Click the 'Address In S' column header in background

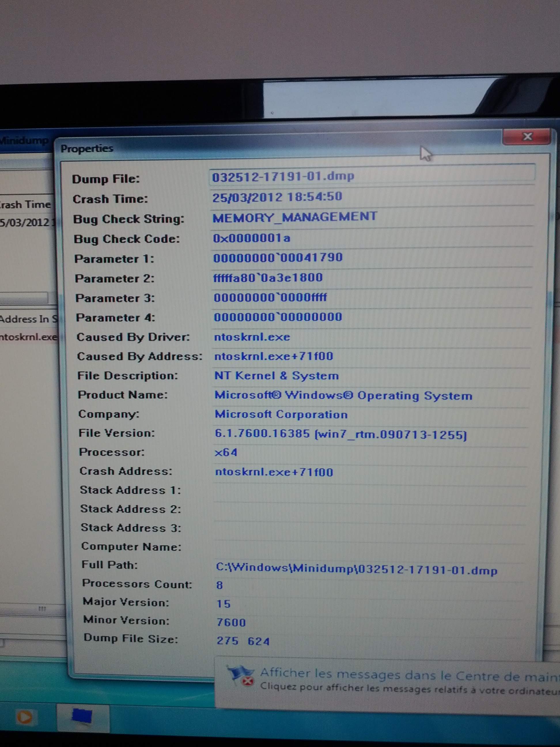[x=29, y=319]
